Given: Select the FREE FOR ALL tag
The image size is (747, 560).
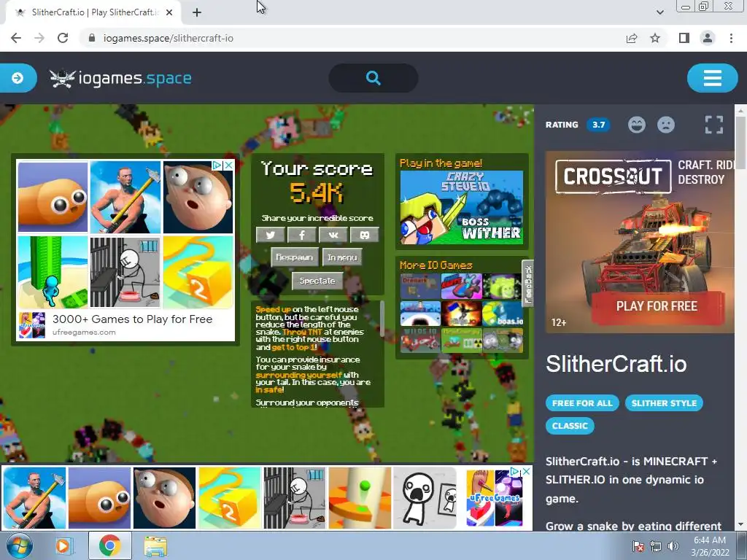Looking at the screenshot, I should pos(582,402).
